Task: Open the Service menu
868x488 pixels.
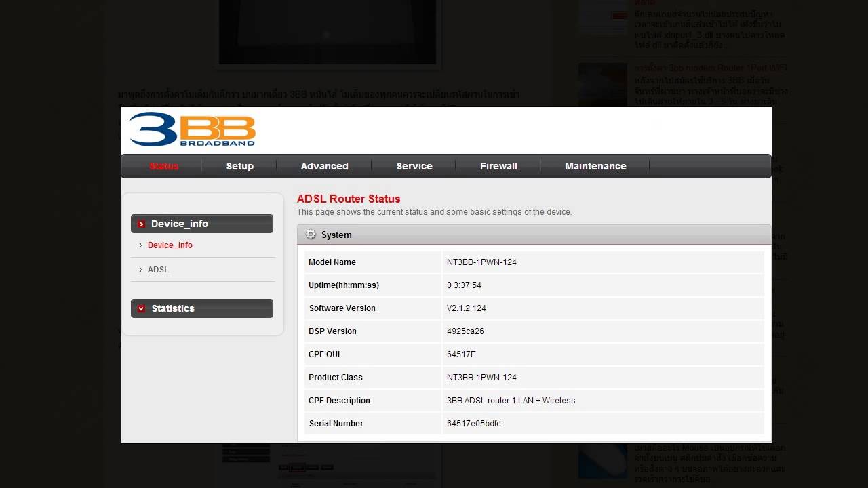Action: 414,166
